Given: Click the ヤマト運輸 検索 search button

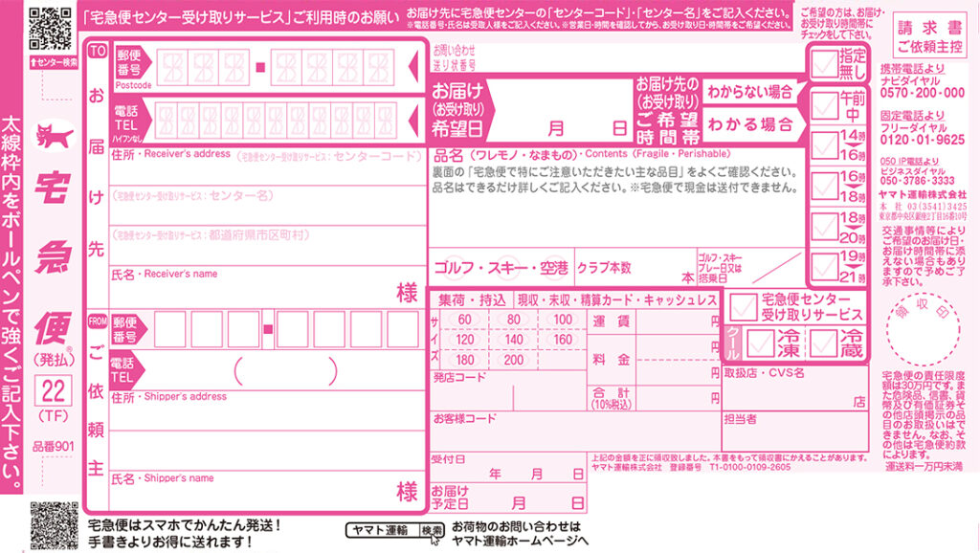Looking at the screenshot, I should [395, 530].
